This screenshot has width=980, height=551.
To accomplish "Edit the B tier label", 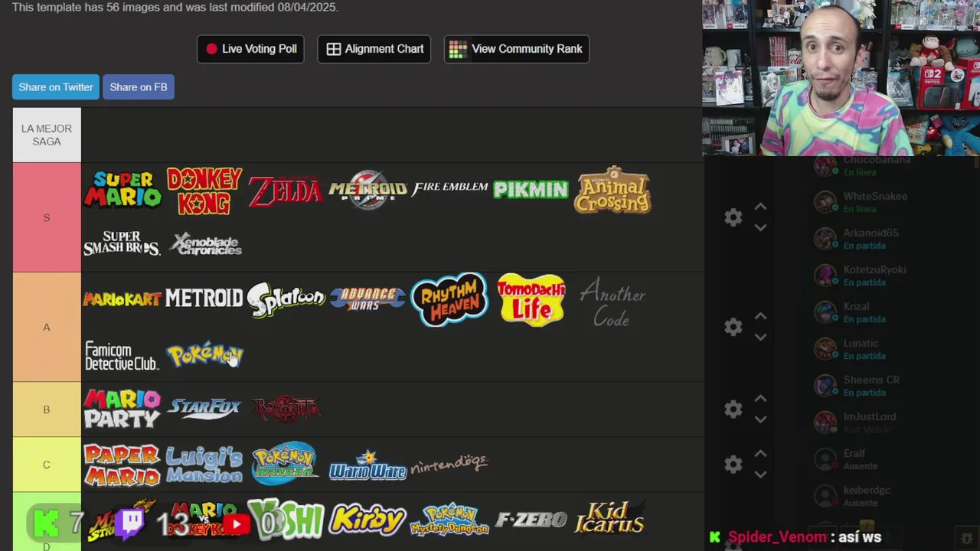I will (x=47, y=409).
